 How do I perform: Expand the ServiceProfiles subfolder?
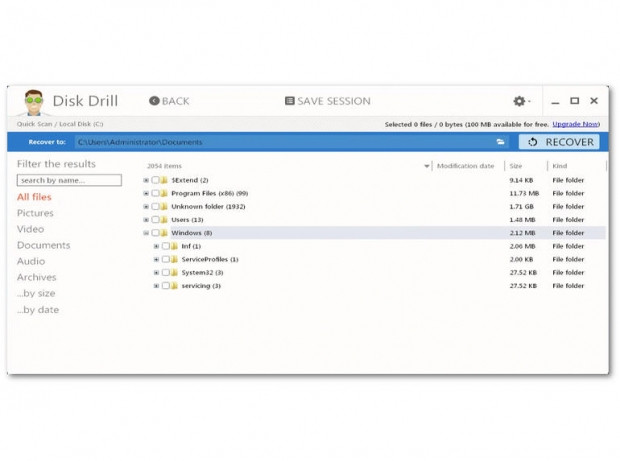[156, 259]
